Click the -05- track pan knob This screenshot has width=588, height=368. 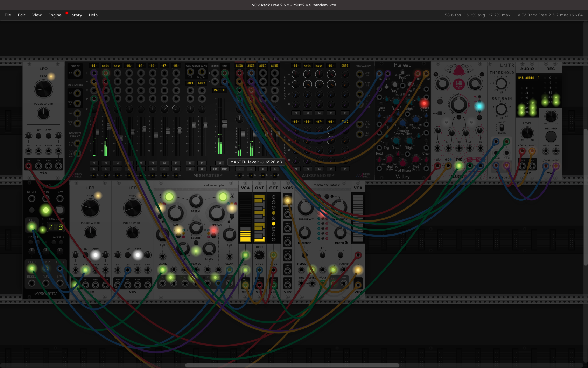(141, 109)
